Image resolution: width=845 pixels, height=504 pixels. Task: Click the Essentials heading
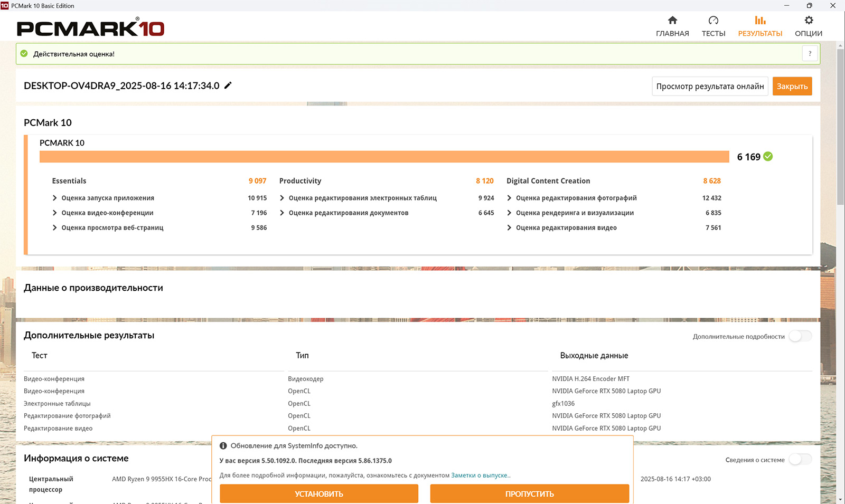pyautogui.click(x=69, y=180)
